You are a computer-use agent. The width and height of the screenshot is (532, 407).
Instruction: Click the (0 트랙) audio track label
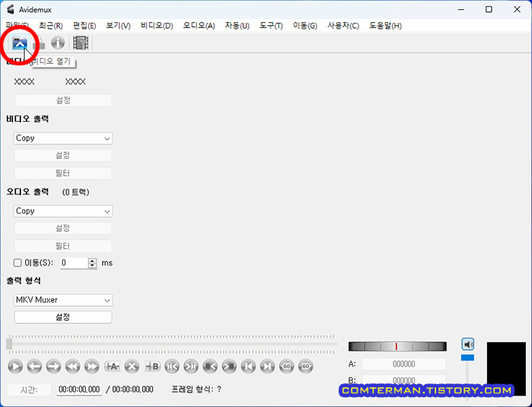[76, 192]
